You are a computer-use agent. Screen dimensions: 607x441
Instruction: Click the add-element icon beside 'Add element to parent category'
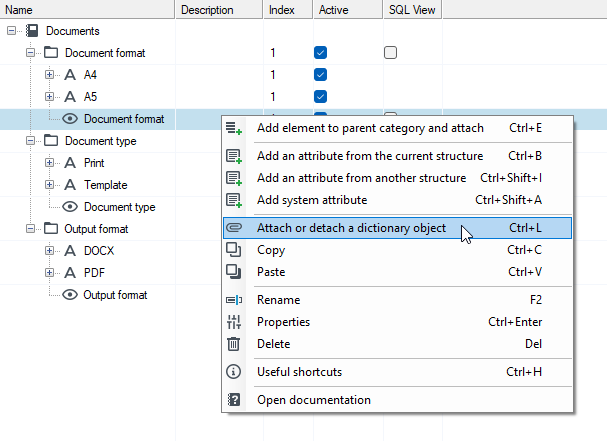[x=234, y=128]
